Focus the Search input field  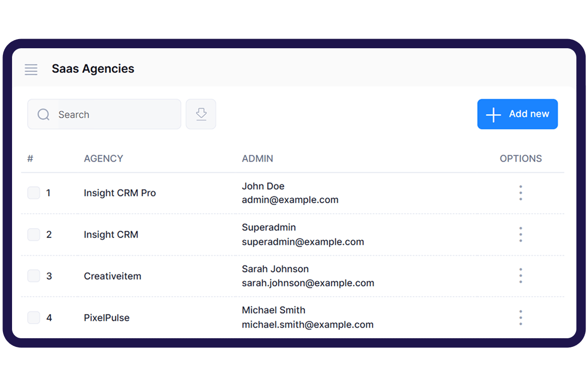[x=116, y=114]
